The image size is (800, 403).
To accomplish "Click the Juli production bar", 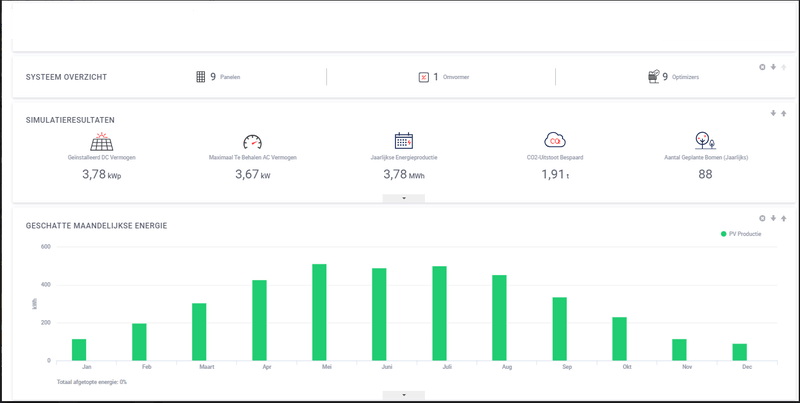I will tap(439, 313).
